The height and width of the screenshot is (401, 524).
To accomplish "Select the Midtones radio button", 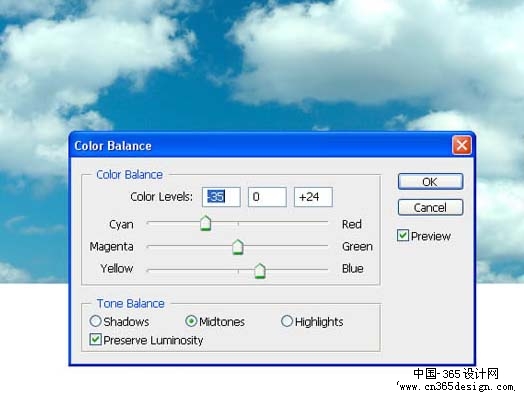I will tap(191, 321).
